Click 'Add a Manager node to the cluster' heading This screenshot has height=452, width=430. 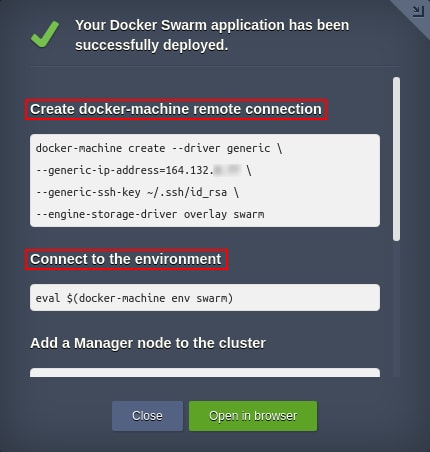pyautogui.click(x=148, y=343)
